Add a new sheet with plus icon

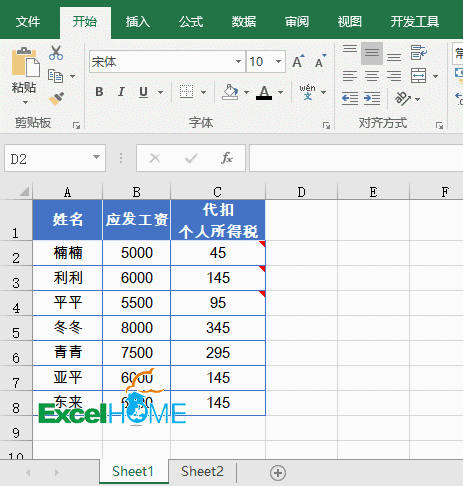coord(278,473)
